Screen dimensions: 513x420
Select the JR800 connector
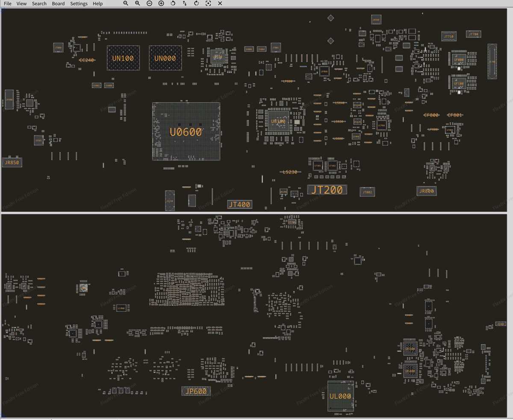tap(427, 191)
